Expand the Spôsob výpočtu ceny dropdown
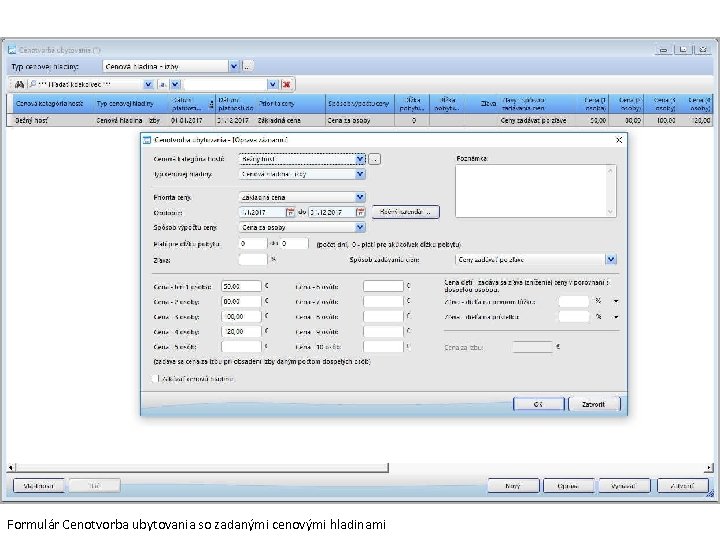The height and width of the screenshot is (540, 720). (360, 227)
